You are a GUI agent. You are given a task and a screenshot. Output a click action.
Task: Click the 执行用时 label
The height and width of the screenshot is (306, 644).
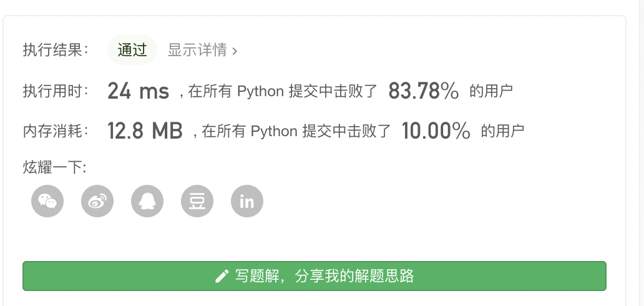pyautogui.click(x=56, y=91)
